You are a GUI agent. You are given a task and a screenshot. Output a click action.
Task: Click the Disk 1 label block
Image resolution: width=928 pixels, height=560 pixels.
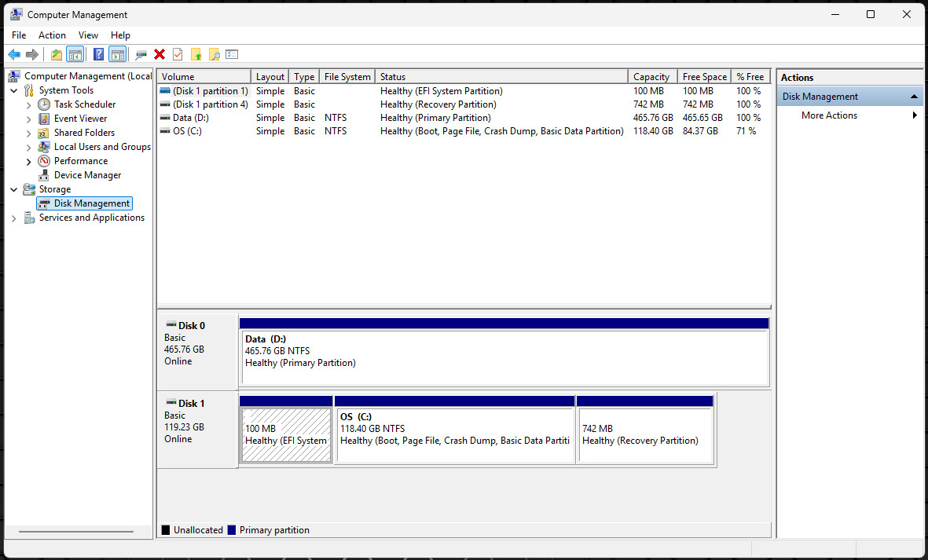click(x=197, y=429)
